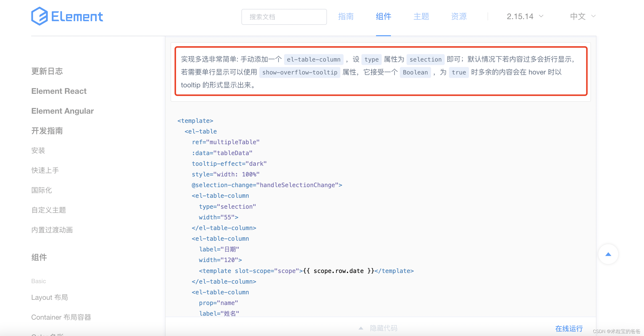Open the 国际化 sidebar item

[x=41, y=190]
